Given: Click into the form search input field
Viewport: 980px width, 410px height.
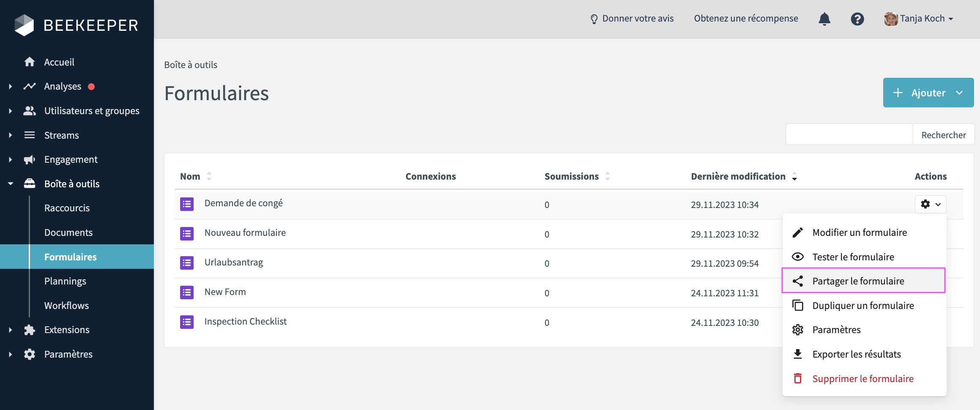Looking at the screenshot, I should (849, 135).
